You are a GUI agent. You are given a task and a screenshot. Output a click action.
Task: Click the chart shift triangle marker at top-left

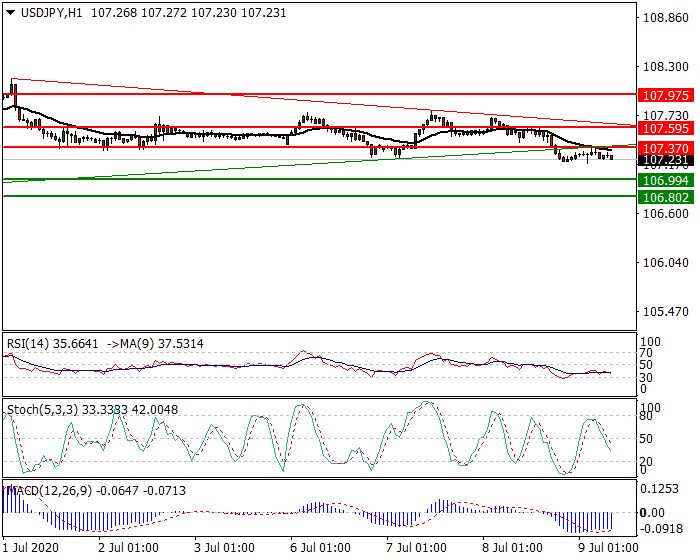point(8,12)
